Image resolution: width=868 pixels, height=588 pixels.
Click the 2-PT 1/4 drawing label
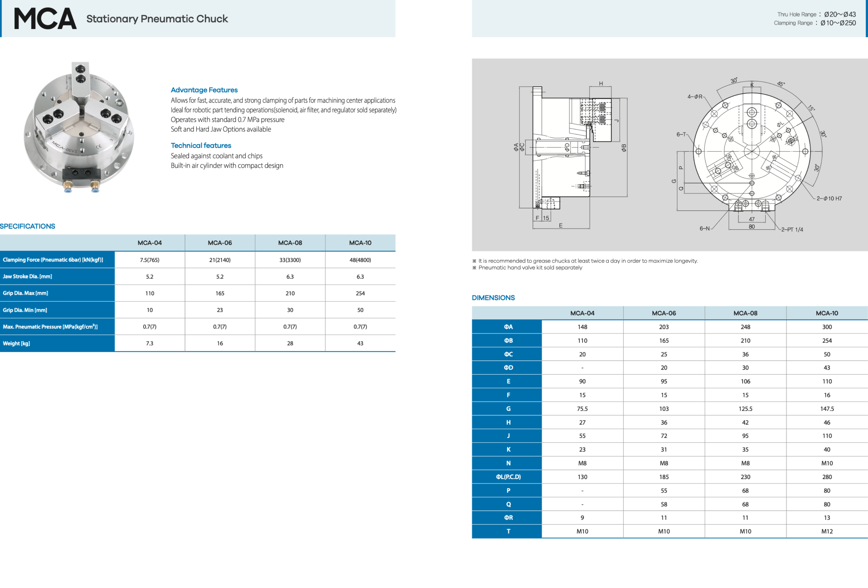click(x=792, y=229)
